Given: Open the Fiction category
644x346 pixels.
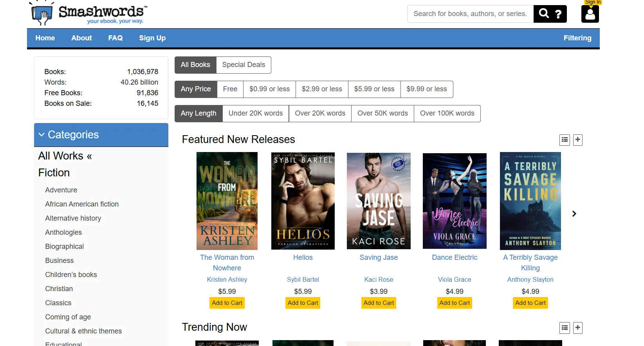Looking at the screenshot, I should [x=54, y=173].
